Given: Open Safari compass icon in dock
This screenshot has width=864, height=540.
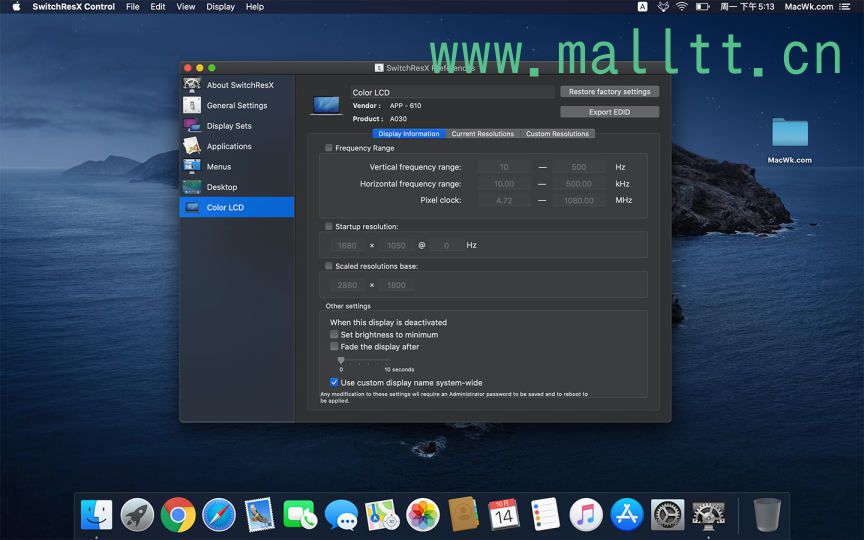Looking at the screenshot, I should [x=219, y=515].
